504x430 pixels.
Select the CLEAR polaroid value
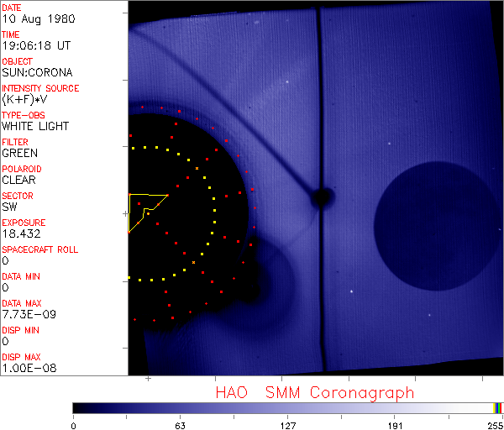[19, 180]
